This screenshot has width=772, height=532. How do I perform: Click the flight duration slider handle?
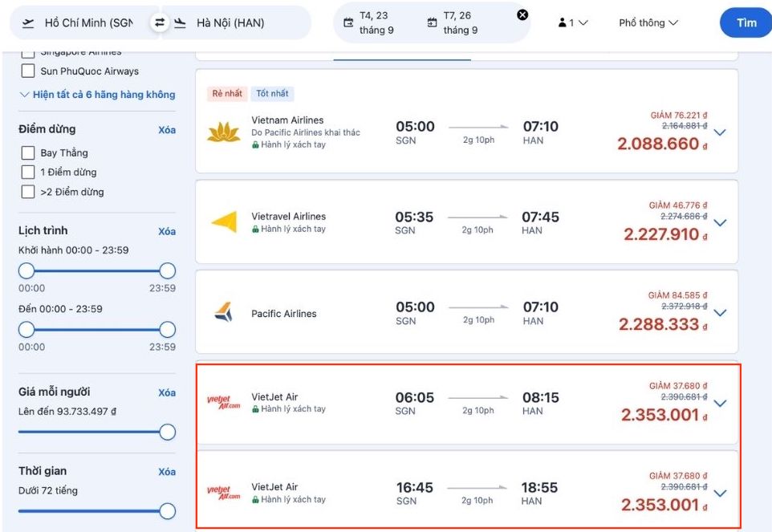(x=168, y=511)
